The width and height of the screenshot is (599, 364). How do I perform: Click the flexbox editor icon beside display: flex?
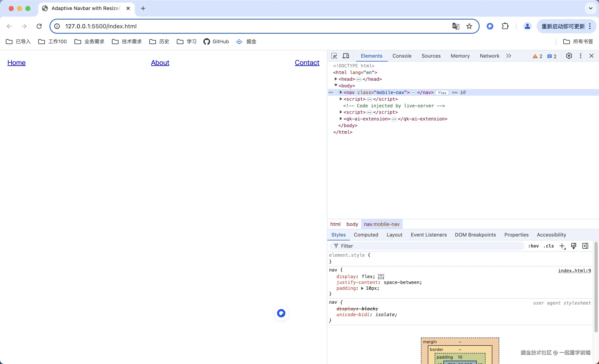click(x=381, y=276)
